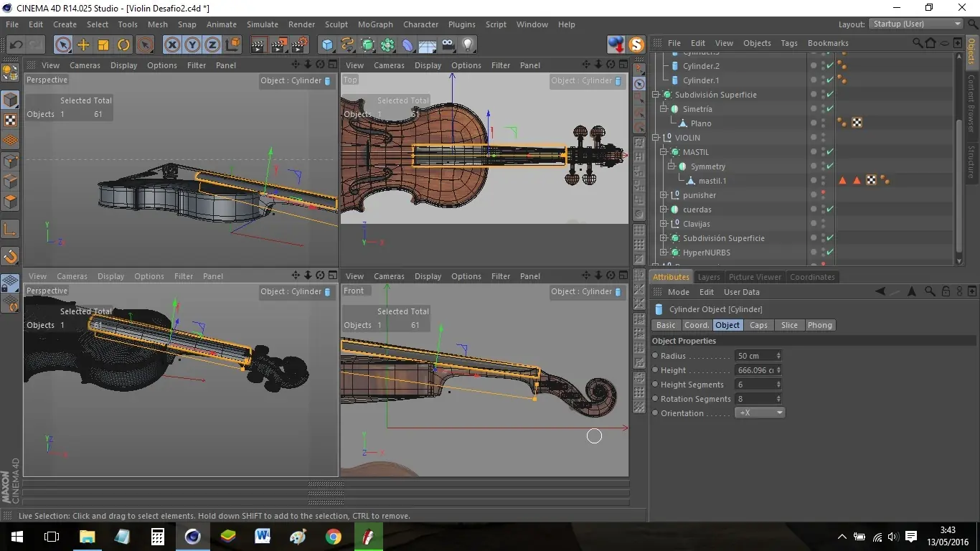980x551 pixels.
Task: Open File menu in main menu bar
Action: click(x=12, y=24)
